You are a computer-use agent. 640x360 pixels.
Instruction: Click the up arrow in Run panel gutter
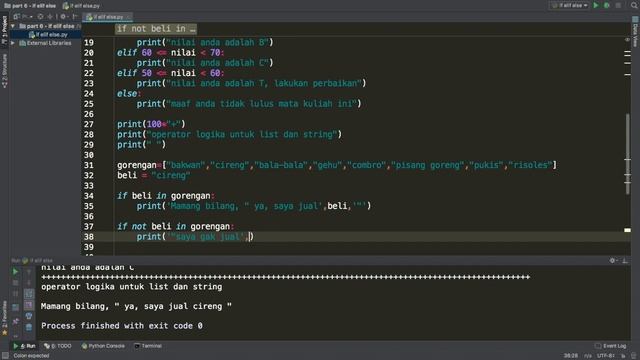coord(29,271)
